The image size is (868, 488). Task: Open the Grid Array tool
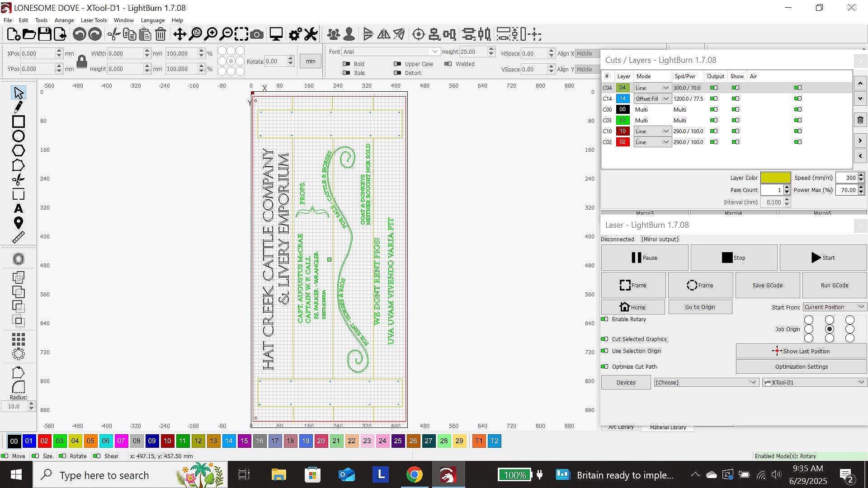[19, 339]
